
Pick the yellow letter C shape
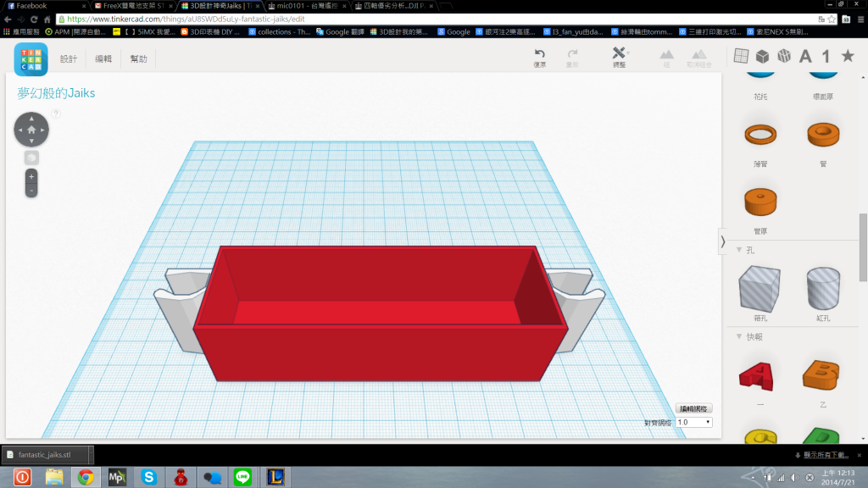click(x=760, y=436)
